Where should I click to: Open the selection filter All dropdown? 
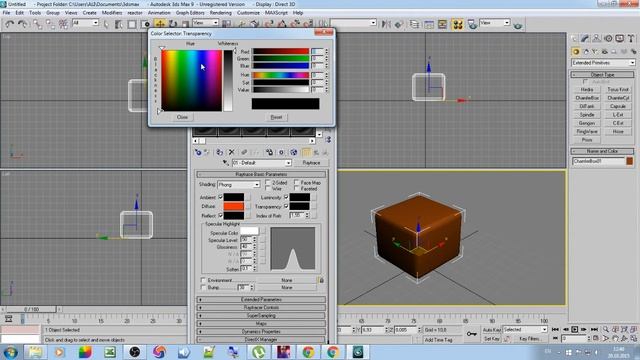(x=85, y=23)
